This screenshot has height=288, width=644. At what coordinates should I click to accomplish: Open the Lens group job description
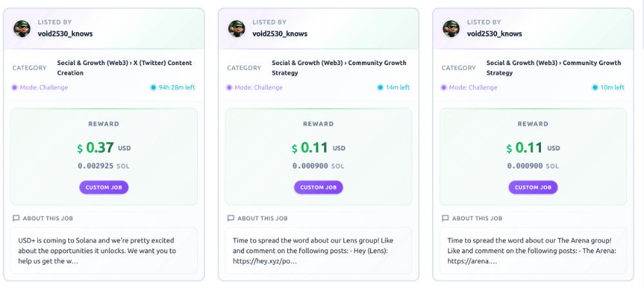pyautogui.click(x=318, y=251)
